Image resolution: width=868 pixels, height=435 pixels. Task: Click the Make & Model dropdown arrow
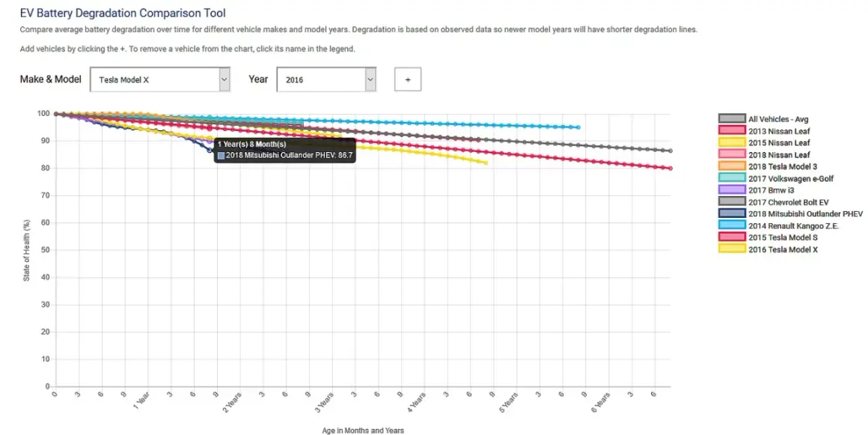pos(224,79)
